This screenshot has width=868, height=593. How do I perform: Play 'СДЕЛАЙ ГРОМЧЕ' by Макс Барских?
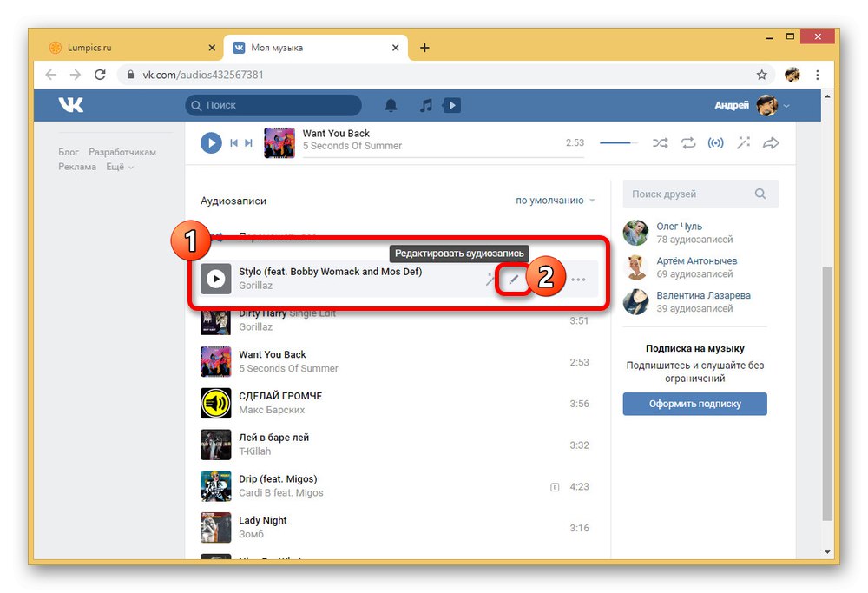[216, 403]
